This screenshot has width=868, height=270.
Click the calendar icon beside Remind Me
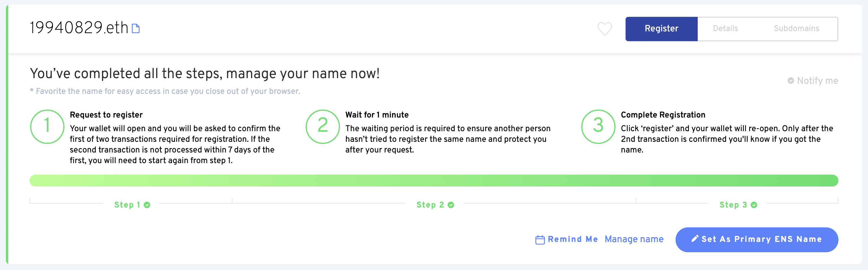540,240
